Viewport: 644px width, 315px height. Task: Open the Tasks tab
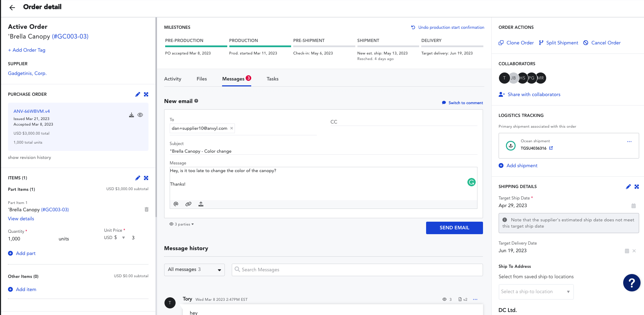coord(272,79)
